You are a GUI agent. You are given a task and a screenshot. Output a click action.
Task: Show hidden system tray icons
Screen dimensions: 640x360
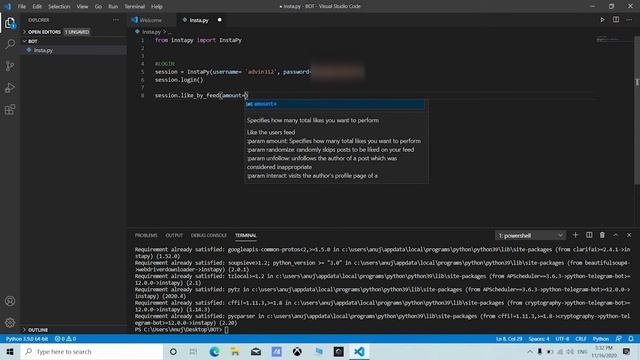[530, 351]
